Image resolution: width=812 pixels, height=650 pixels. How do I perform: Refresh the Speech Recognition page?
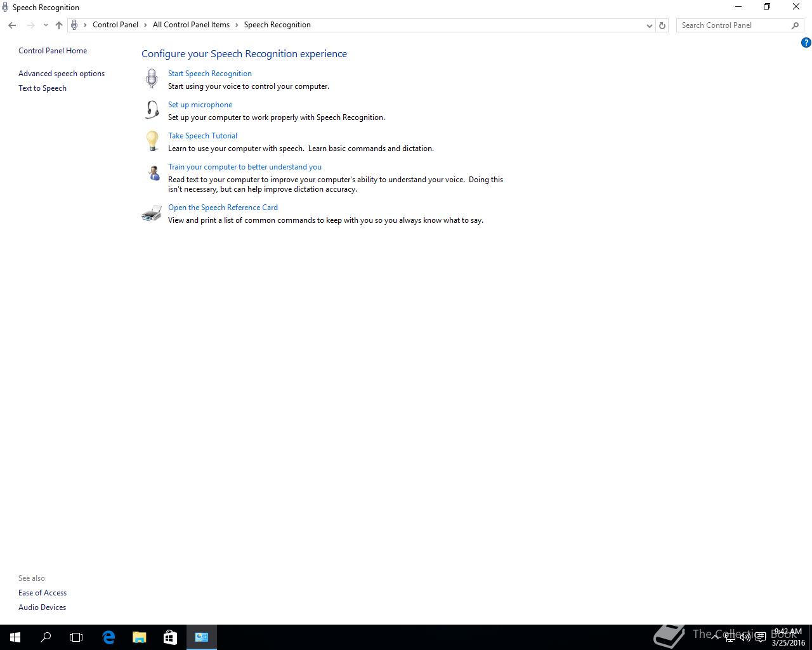662,25
